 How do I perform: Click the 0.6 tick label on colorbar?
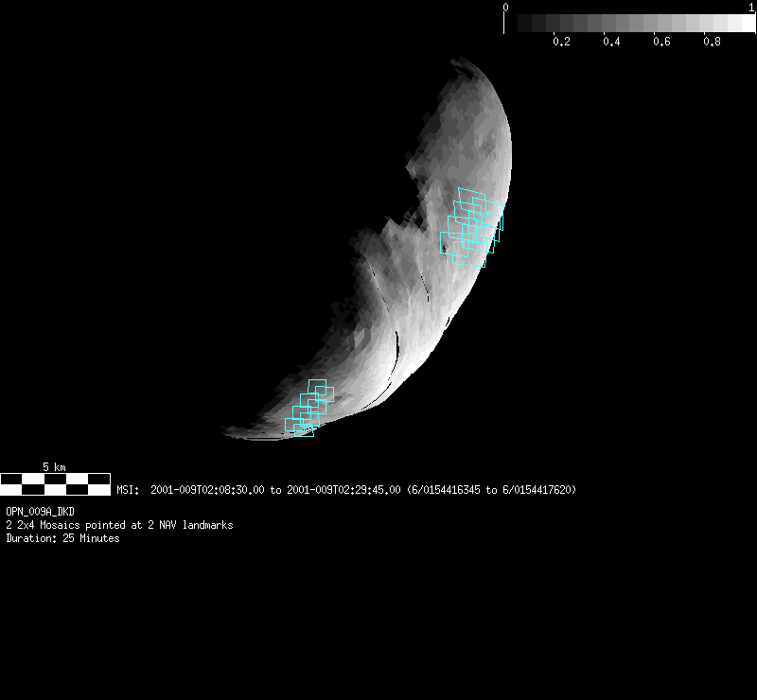point(661,43)
